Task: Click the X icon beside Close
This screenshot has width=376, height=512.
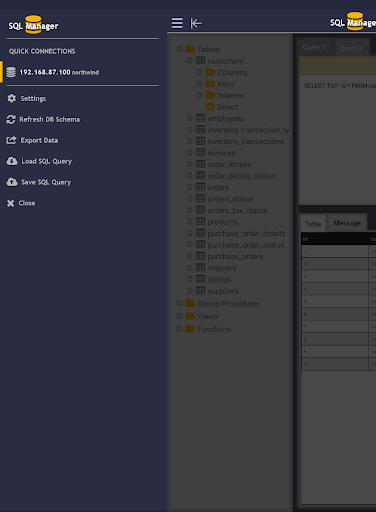Action: click(x=11, y=203)
